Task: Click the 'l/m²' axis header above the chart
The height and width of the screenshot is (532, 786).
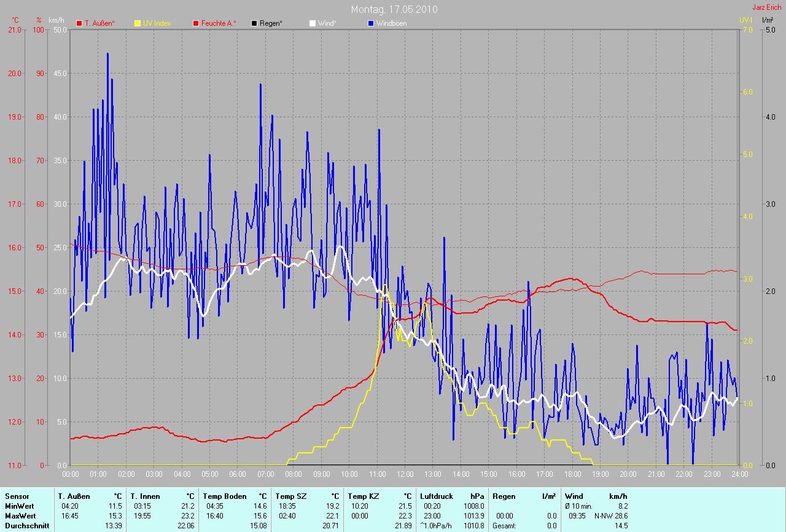Action: 768,20
